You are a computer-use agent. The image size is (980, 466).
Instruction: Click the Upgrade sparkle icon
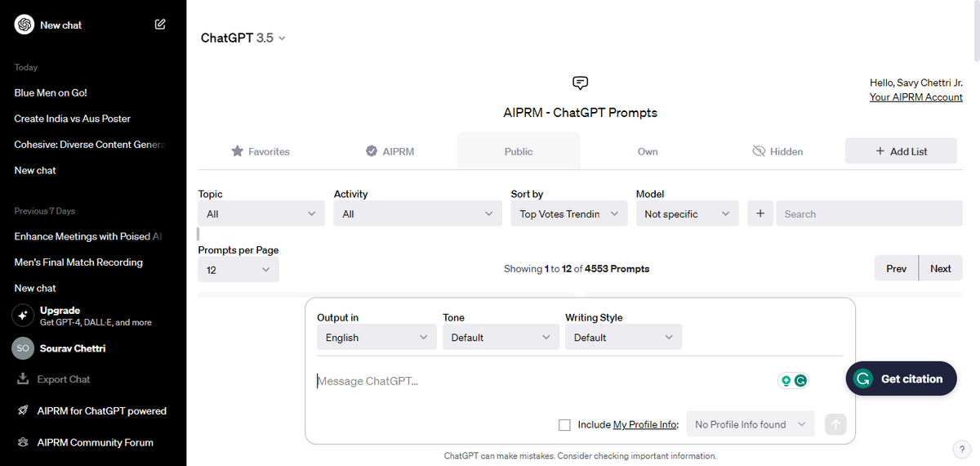coord(23,316)
